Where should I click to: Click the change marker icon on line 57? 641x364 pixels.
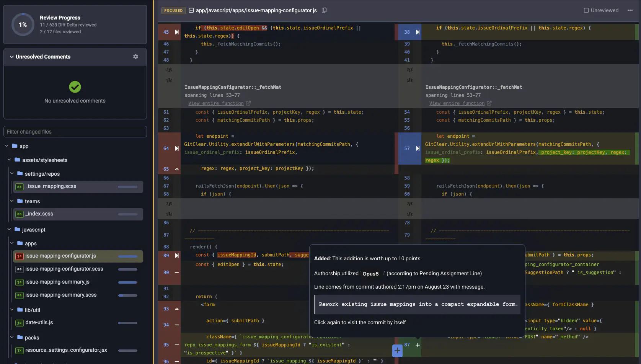(x=418, y=149)
